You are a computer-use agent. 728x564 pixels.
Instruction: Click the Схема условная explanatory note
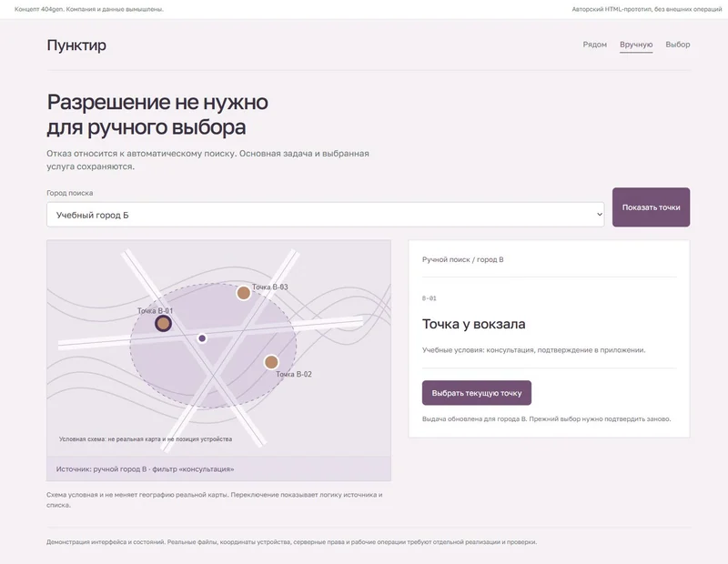215,499
